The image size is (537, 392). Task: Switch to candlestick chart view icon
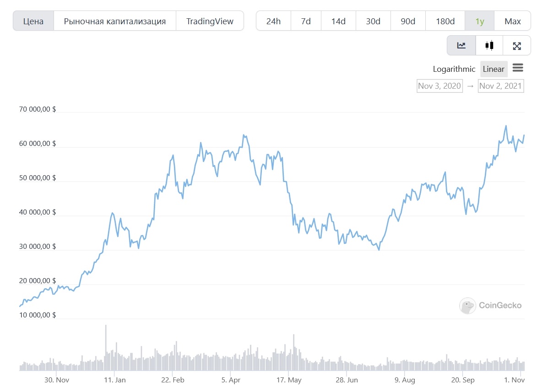coord(489,45)
